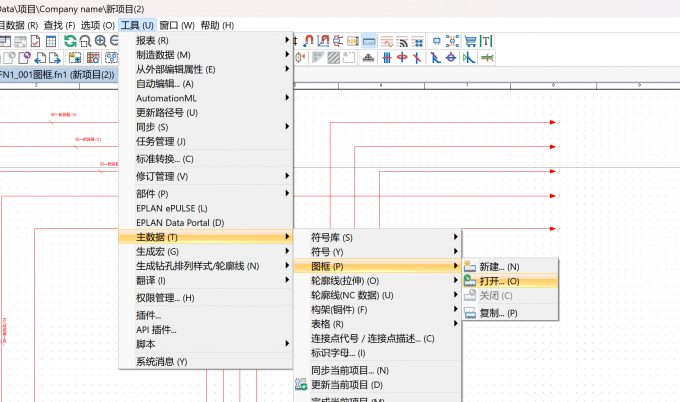
Task: Click the magnet with blue axes icon
Action: [323, 41]
